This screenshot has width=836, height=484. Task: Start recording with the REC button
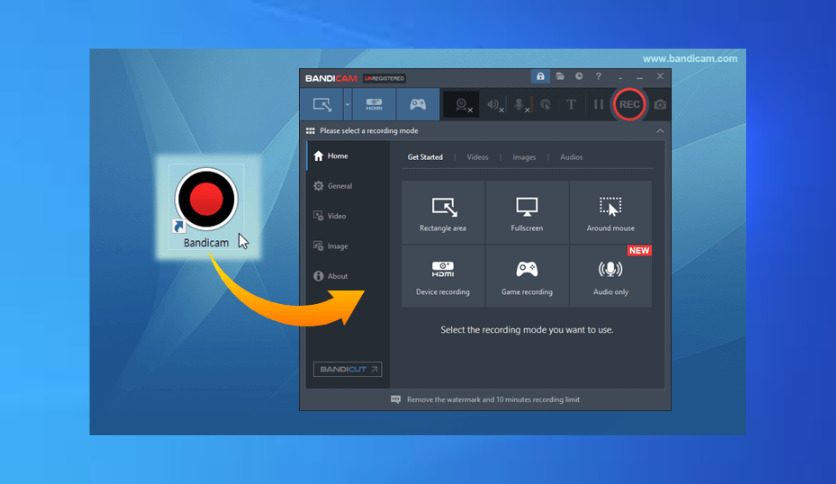(x=629, y=104)
